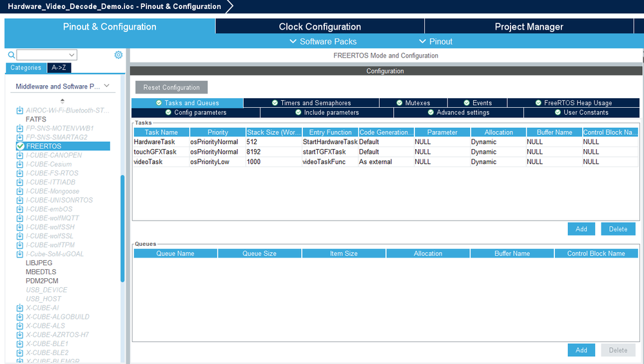Click download icon beside I-CUBE-Mongoose
Screen dimensions: 644x364
pos(20,191)
